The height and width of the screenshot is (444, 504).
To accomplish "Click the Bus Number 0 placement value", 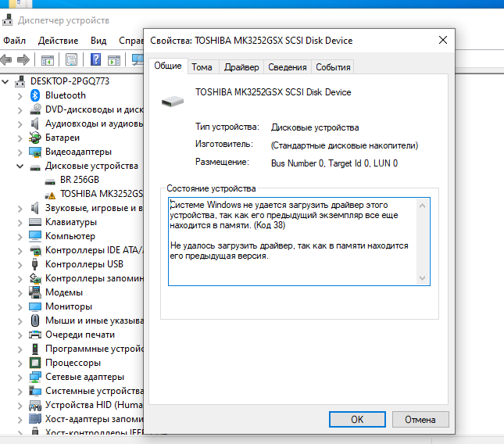I will pos(334,163).
